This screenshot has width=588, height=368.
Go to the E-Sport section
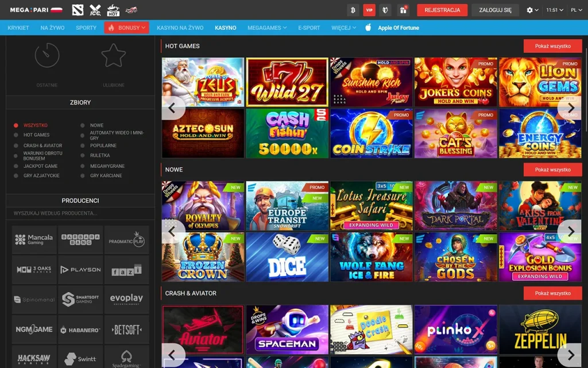tap(309, 28)
